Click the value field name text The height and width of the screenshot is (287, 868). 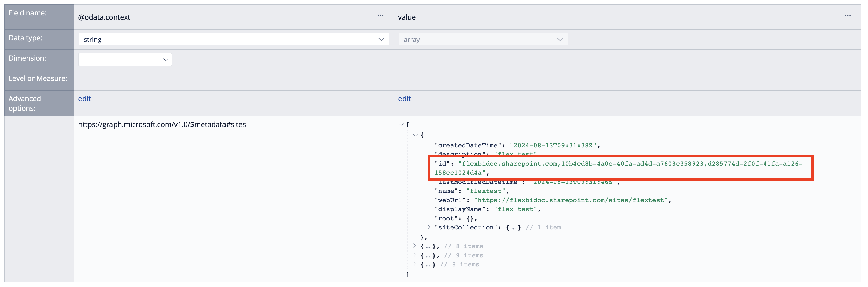407,17
